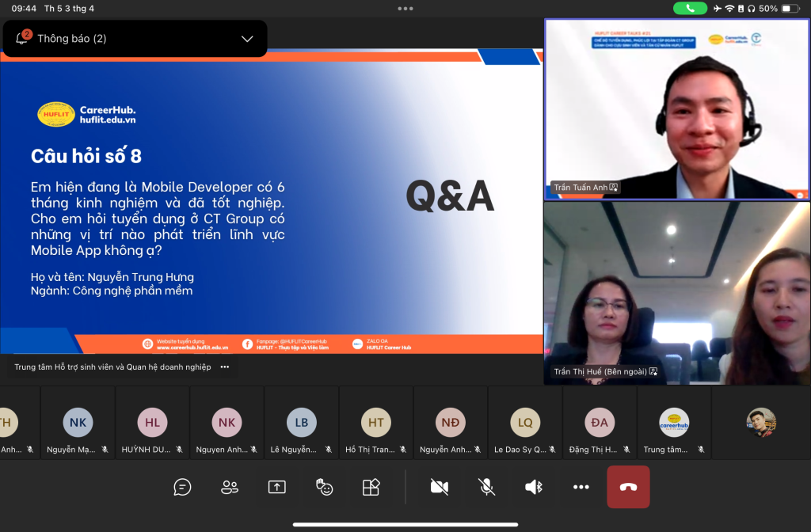Image resolution: width=811 pixels, height=532 pixels.
Task: Open the apps icon in toolbar
Action: [x=371, y=487]
